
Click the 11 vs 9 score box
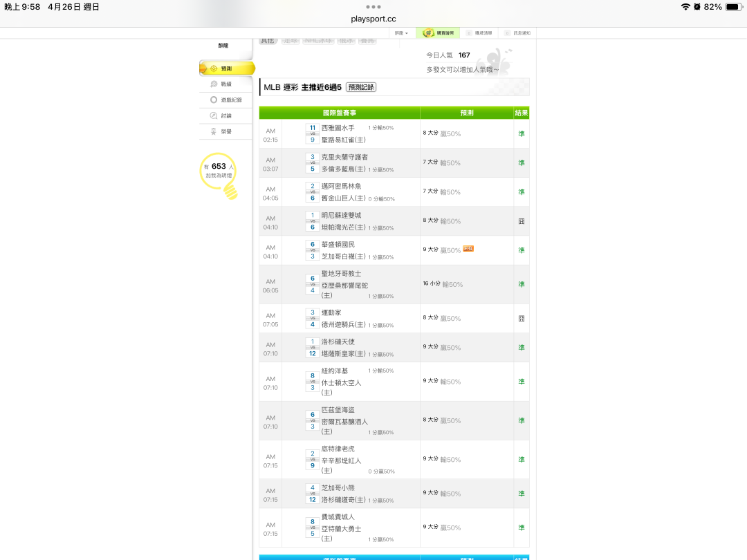[312, 133]
